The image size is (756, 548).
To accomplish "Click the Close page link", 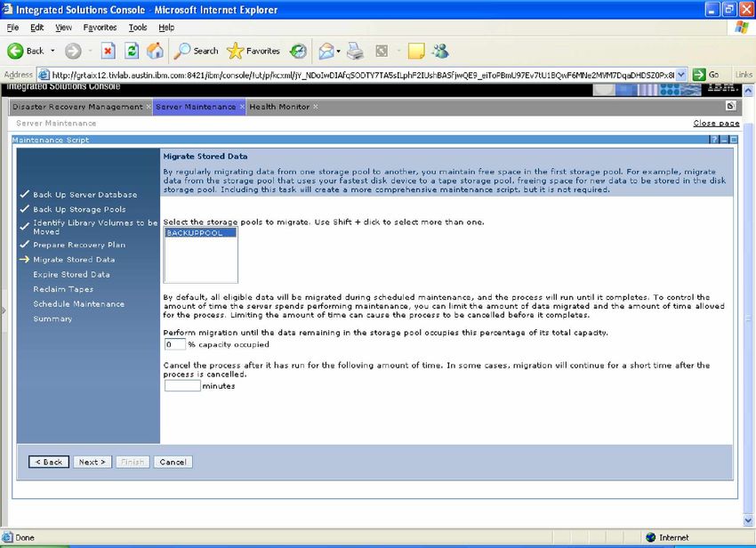I will click(716, 123).
